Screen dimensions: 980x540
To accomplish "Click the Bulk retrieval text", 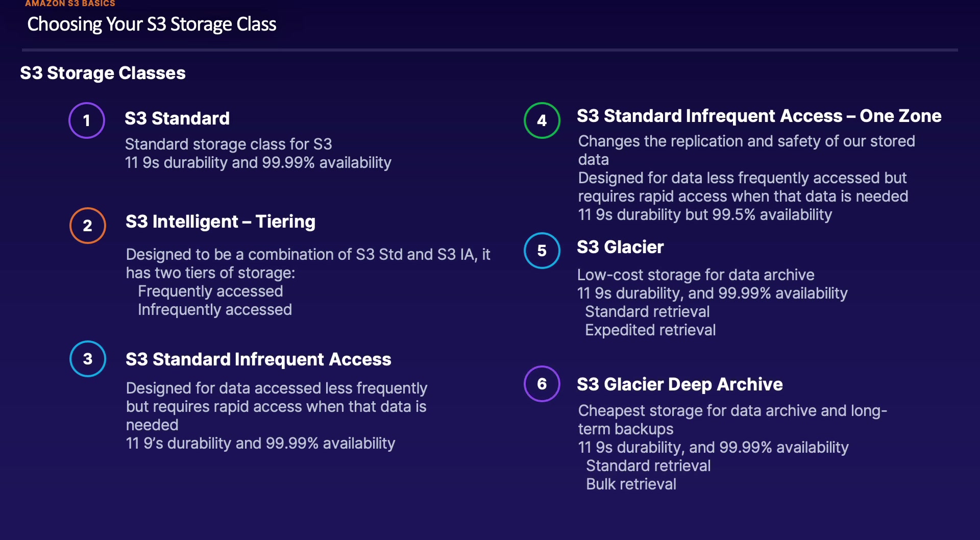I will (631, 484).
